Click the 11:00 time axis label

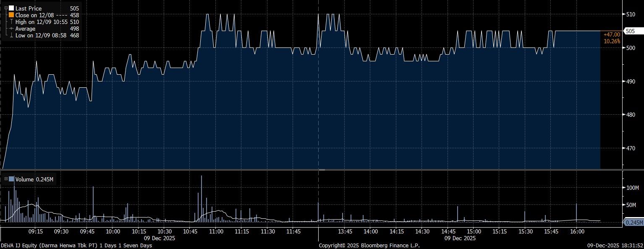[x=216, y=231]
